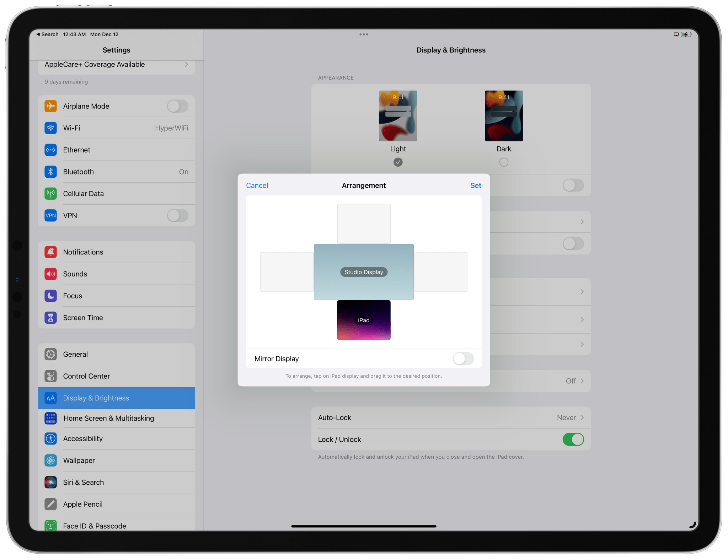Viewport: 728px width, 560px height.
Task: Open Notifications settings
Action: click(x=116, y=252)
